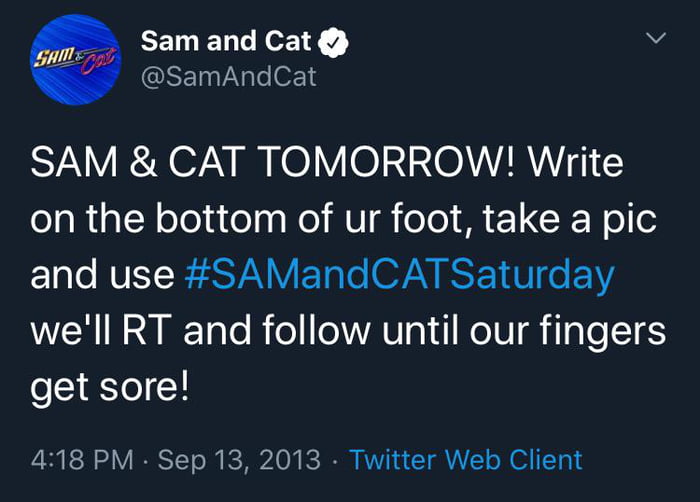Click the "get sore!" tweet text
The image size is (700, 502).
click(x=110, y=387)
